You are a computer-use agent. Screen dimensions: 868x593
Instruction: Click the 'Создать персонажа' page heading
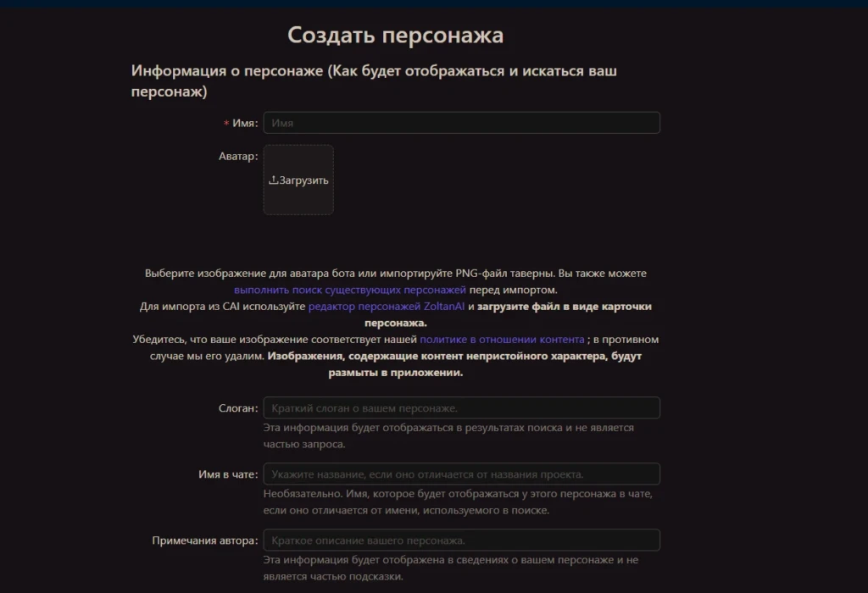click(x=395, y=35)
